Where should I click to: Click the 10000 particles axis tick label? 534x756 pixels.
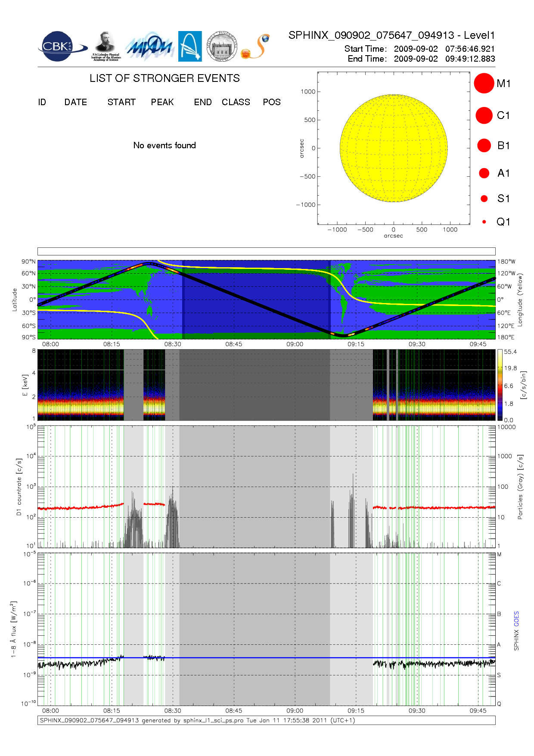tap(506, 427)
